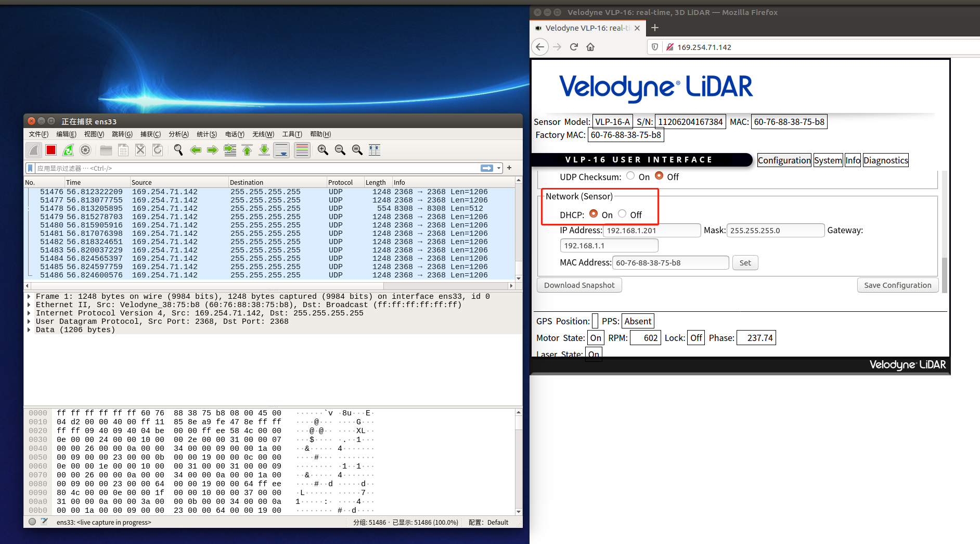Edit capture file comment icon in status bar

[44, 522]
